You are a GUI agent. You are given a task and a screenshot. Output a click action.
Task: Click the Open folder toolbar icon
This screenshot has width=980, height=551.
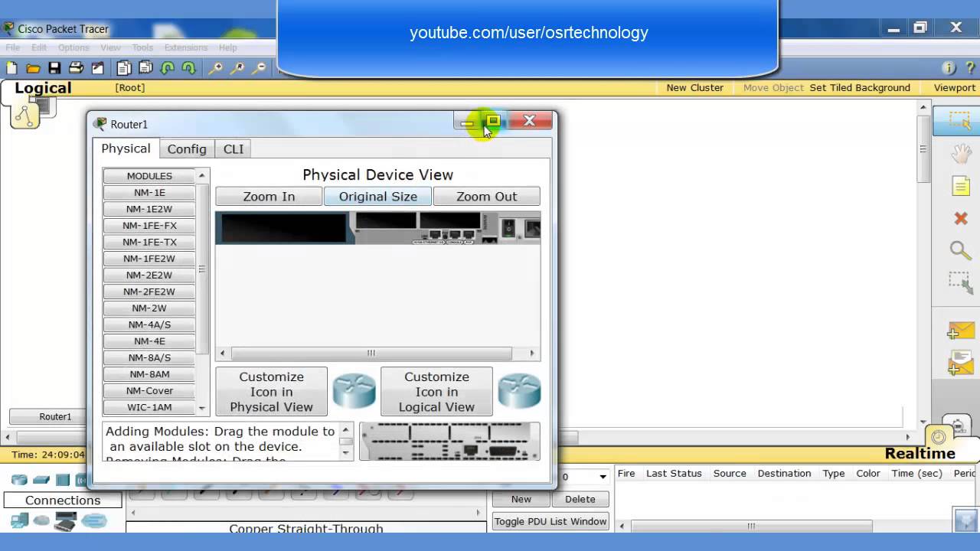coord(33,68)
